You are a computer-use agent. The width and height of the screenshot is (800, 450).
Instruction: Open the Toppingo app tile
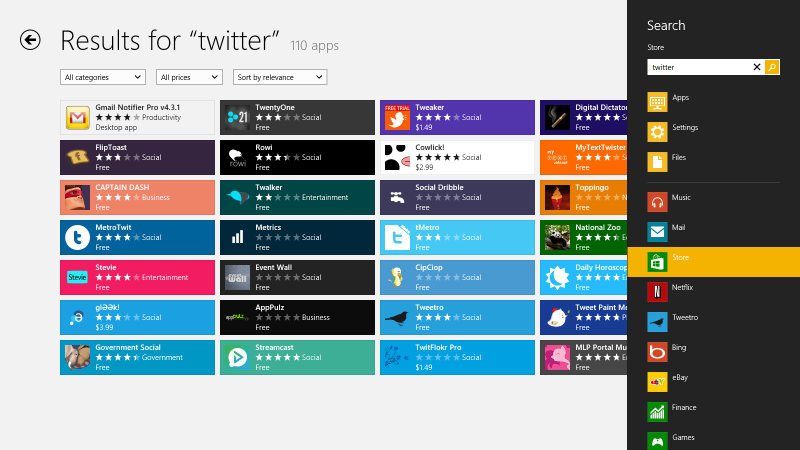(x=583, y=197)
